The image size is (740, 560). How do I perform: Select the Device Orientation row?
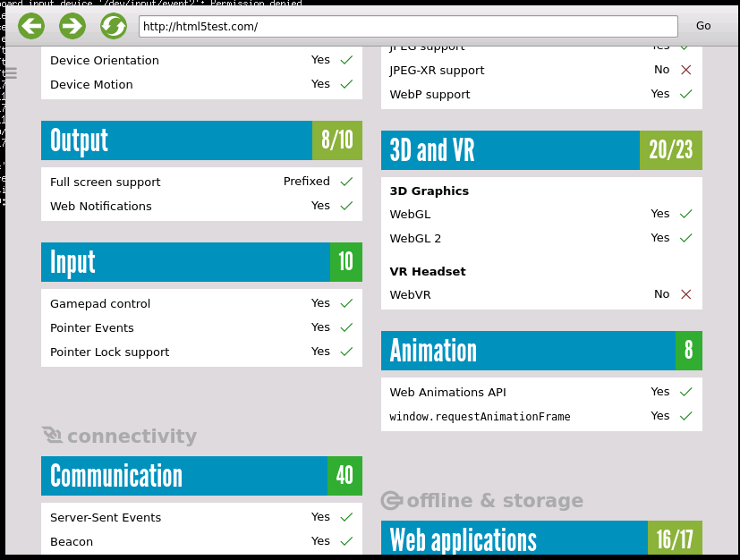click(201, 61)
